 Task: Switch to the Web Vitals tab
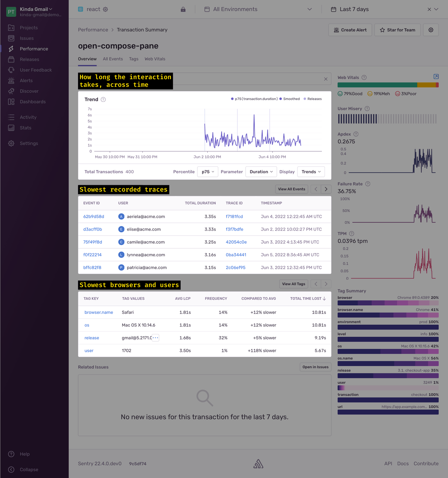pos(155,59)
